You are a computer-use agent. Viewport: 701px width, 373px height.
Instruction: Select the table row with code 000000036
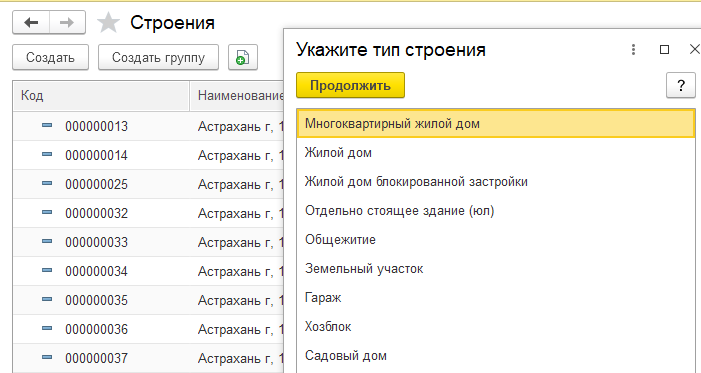pyautogui.click(x=148, y=329)
